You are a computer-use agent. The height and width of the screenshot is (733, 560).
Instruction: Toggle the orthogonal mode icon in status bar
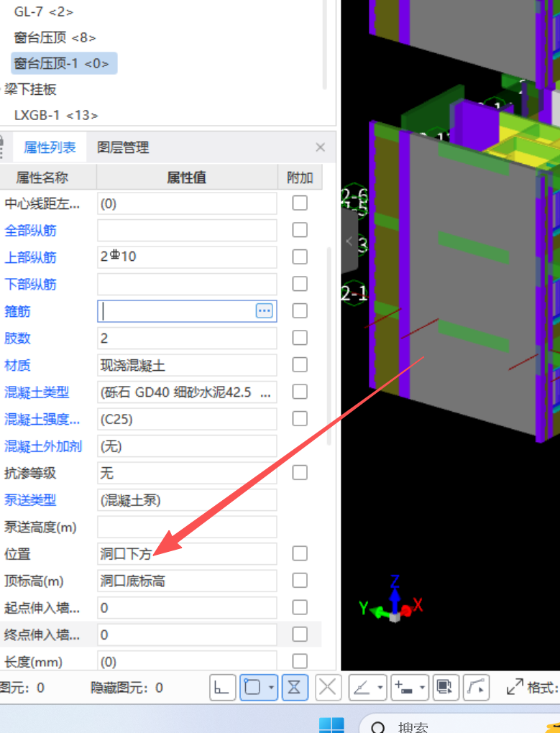222,687
